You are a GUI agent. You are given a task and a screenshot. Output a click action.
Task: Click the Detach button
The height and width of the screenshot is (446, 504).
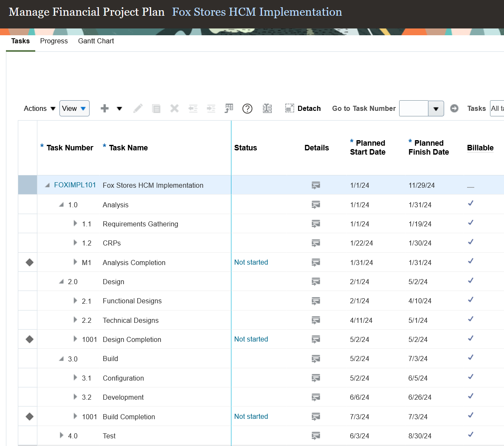303,108
